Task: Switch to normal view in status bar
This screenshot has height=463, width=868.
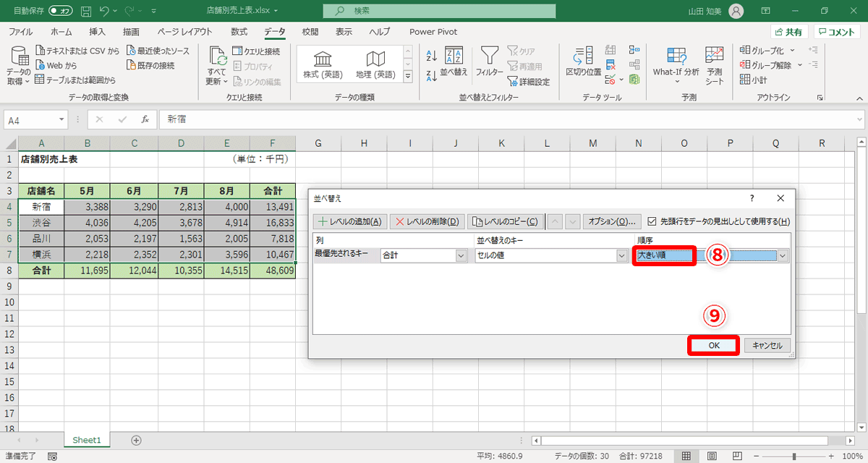Action: tap(686, 456)
